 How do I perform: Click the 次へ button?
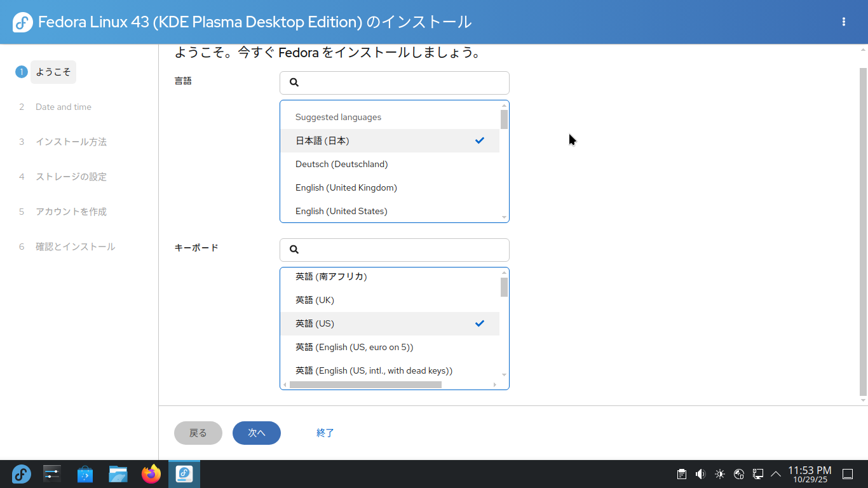tap(257, 433)
